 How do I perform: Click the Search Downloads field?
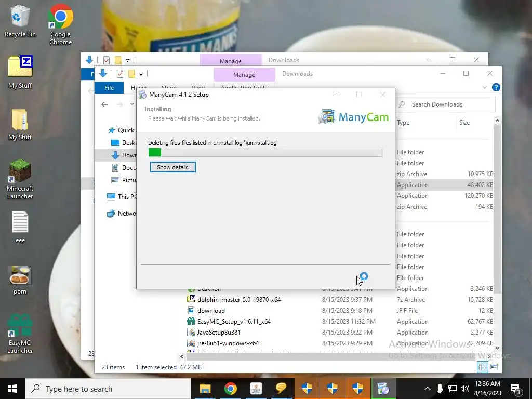pos(446,104)
